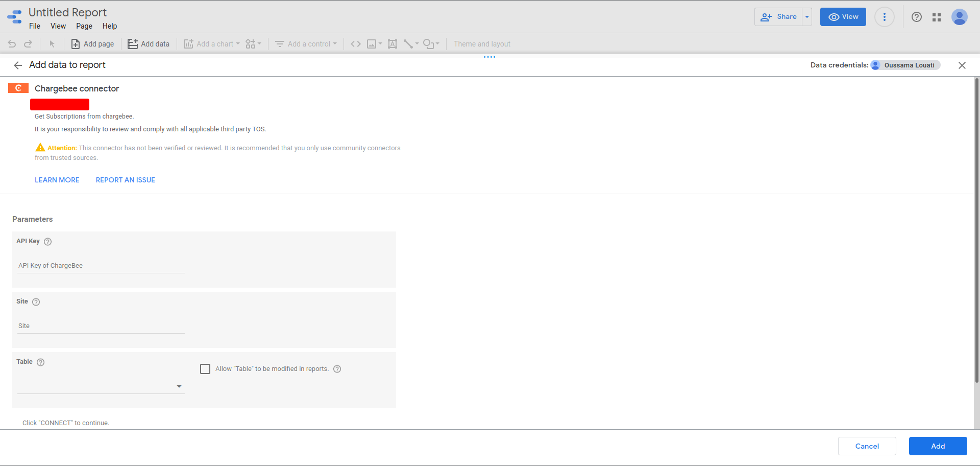Click the Looker Studio logo icon
Screen dimensions: 980x466
click(x=15, y=17)
